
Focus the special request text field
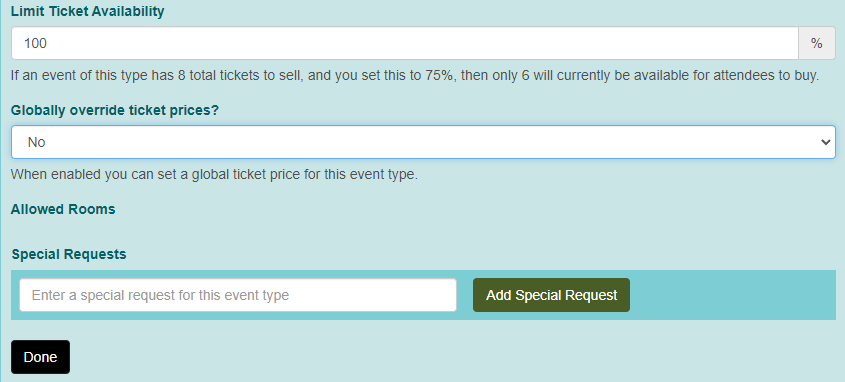pyautogui.click(x=238, y=295)
